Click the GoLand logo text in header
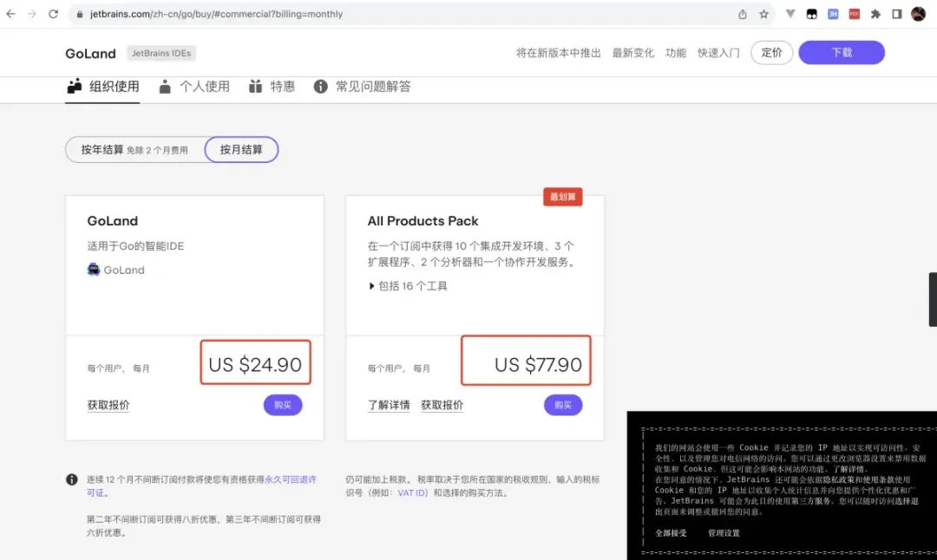 90,53
